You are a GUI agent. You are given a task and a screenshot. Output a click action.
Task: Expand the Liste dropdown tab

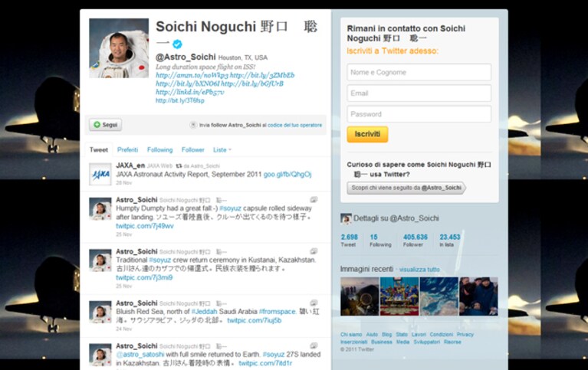tap(222, 149)
